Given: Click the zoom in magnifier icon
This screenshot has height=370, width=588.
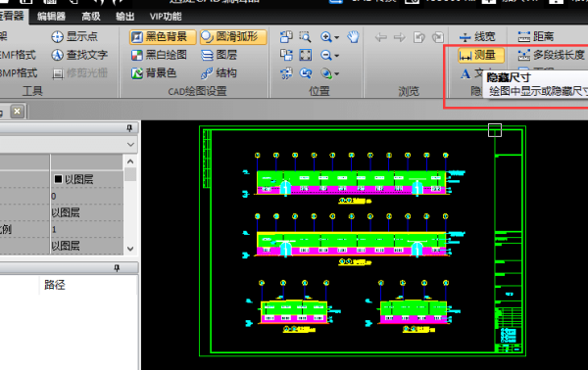Looking at the screenshot, I should (326, 36).
